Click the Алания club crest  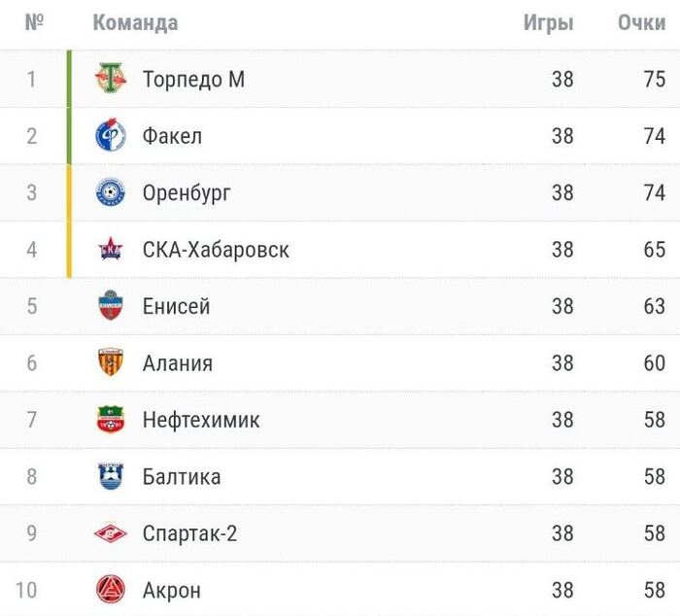point(111,362)
